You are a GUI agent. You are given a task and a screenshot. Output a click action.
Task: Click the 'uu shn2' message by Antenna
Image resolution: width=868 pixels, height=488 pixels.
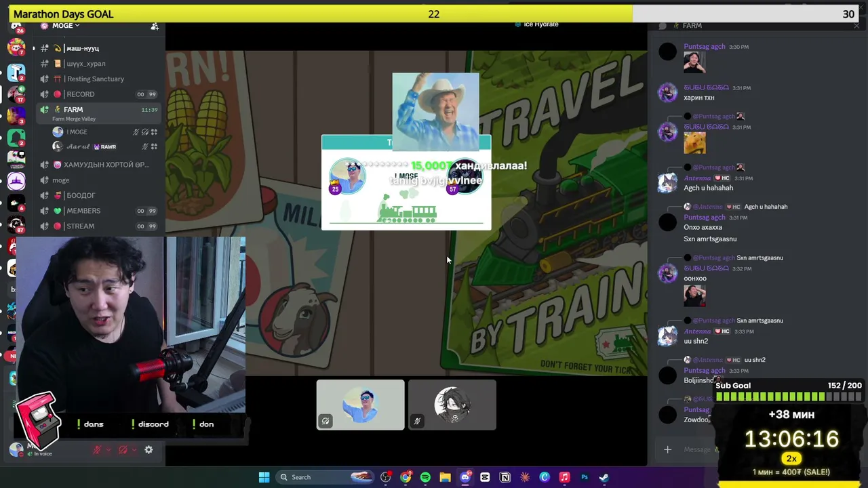tap(696, 341)
